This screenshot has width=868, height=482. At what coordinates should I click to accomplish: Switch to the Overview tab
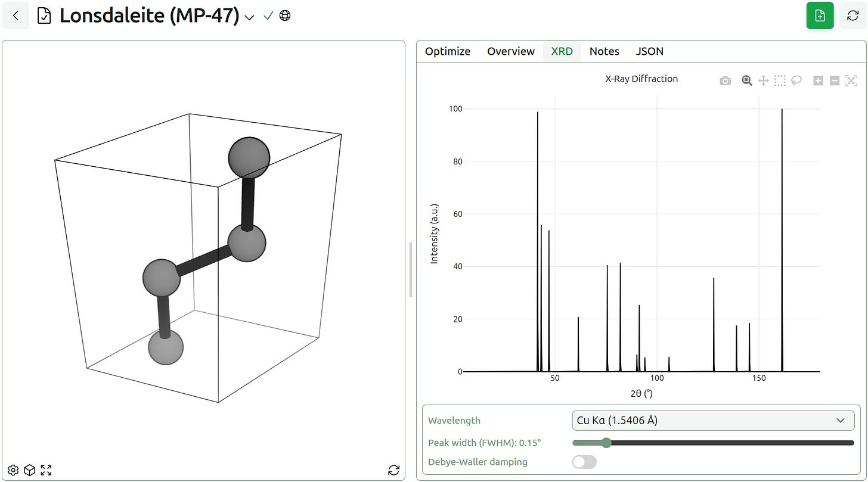pos(511,51)
